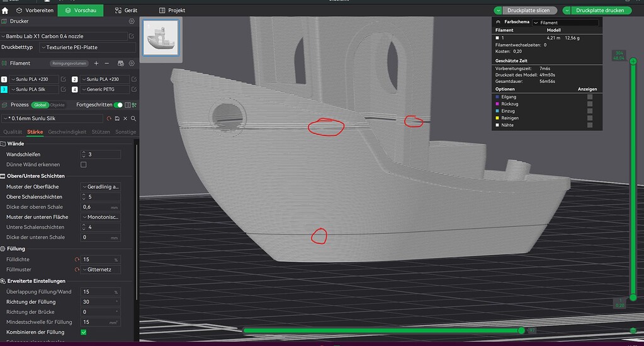Image resolution: width=644 pixels, height=346 pixels.
Task: Open the Füllmuster Gitternetz dropdown
Action: [x=101, y=270]
